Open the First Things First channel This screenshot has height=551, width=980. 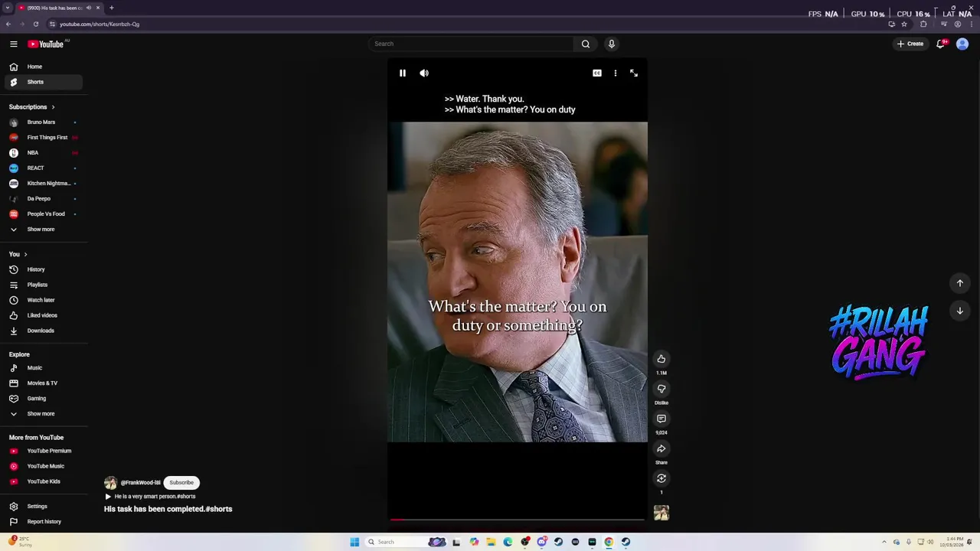pyautogui.click(x=44, y=138)
